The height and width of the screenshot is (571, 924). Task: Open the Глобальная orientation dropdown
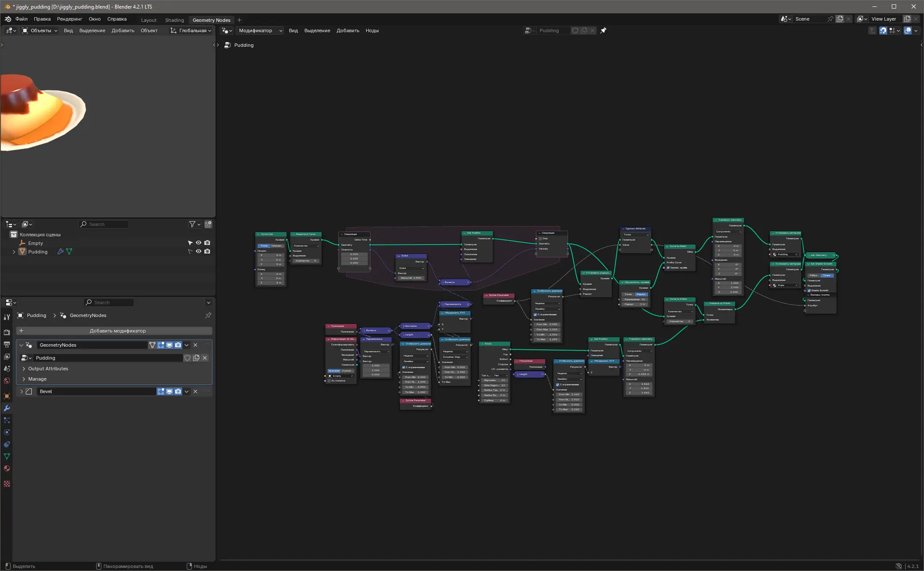pos(191,31)
